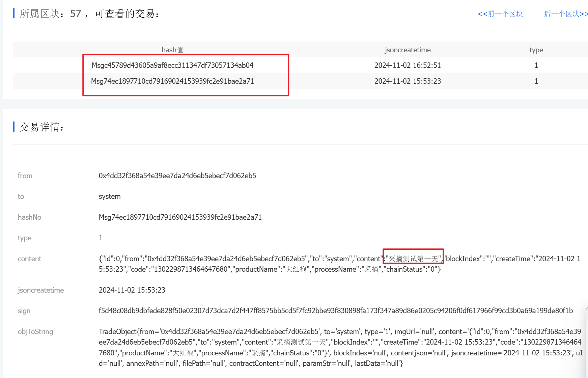Click the to field label
Viewport: 588px width, 378px height.
(x=21, y=196)
